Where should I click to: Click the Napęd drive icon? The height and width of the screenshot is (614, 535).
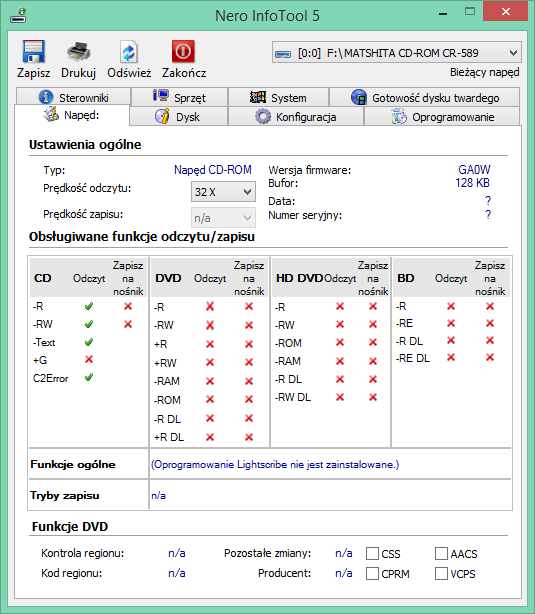tap(51, 114)
